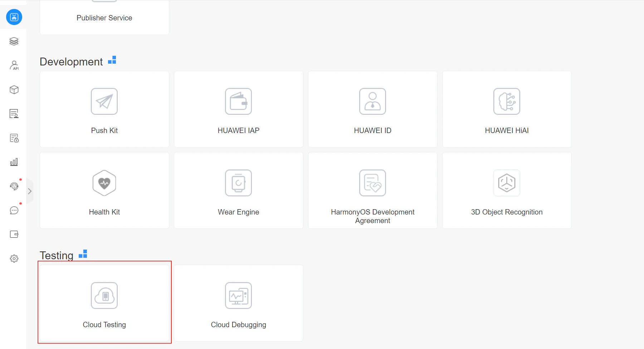Screen dimensions: 644x349
Task: Open the API user sidebar icon
Action: (14, 65)
